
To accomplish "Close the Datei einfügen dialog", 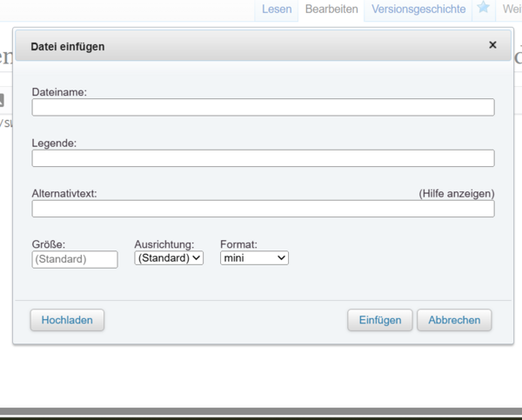I will (492, 44).
